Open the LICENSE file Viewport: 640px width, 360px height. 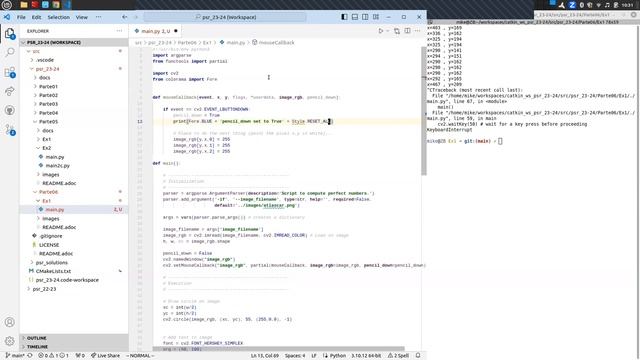[x=49, y=245]
